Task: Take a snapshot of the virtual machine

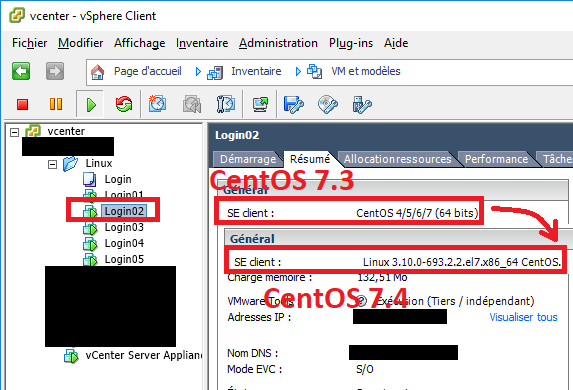Action: [x=158, y=104]
